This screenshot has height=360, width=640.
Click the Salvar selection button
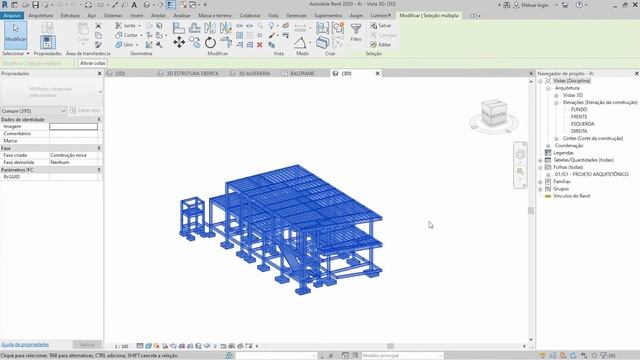(x=381, y=26)
